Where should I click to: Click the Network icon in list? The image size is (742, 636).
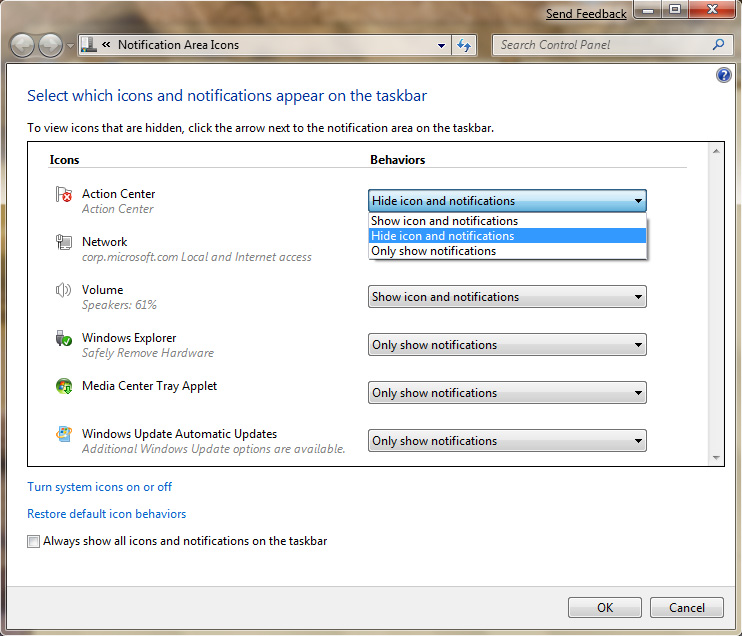click(x=64, y=242)
